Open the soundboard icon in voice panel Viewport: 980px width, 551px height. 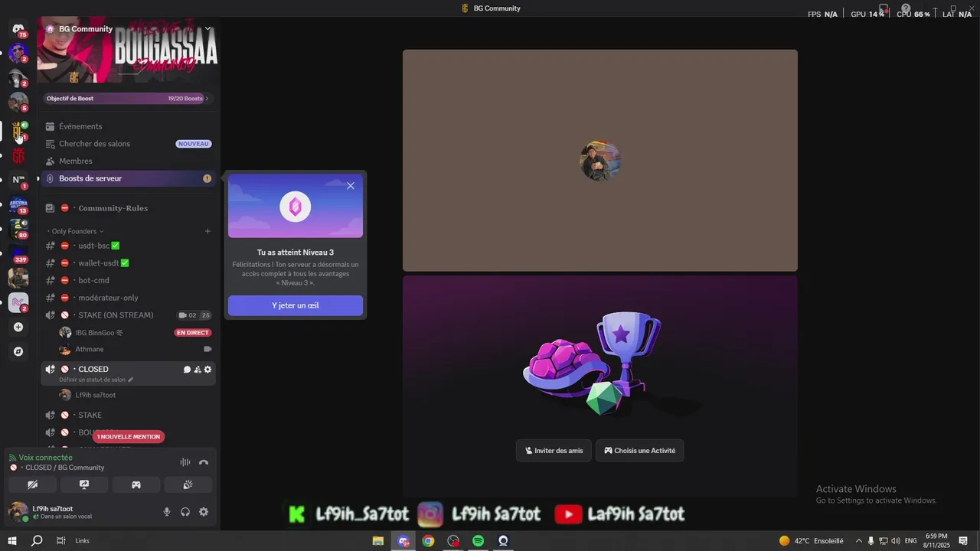pyautogui.click(x=188, y=484)
